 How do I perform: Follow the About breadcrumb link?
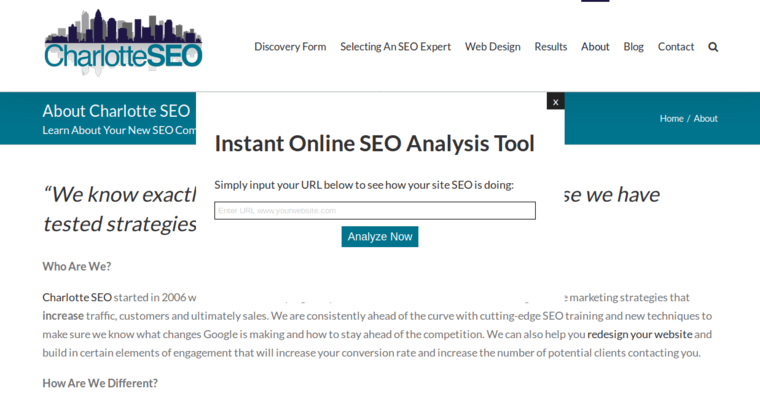[x=706, y=119]
